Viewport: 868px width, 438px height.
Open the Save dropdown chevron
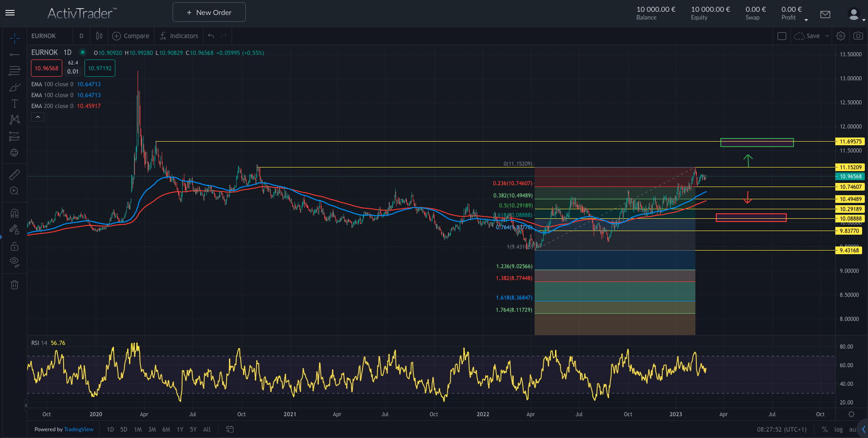[x=827, y=35]
